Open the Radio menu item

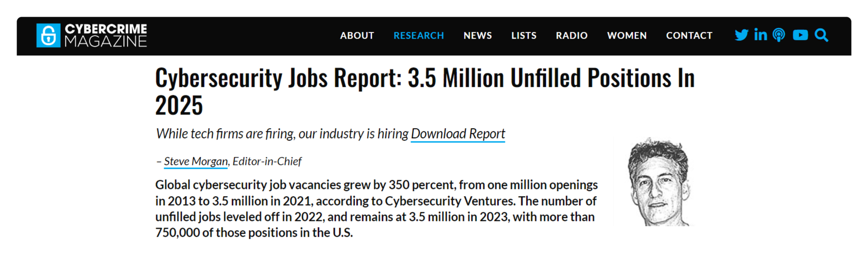(x=572, y=36)
